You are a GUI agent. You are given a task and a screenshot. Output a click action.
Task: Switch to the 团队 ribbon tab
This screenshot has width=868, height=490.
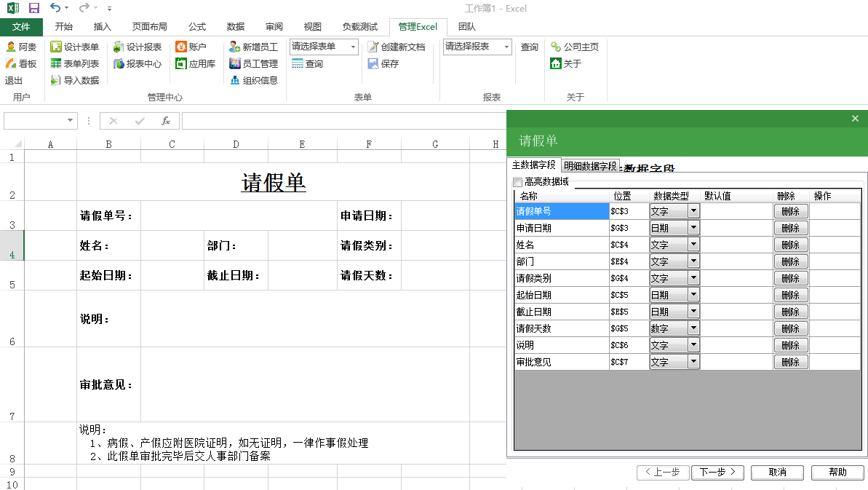coord(466,27)
